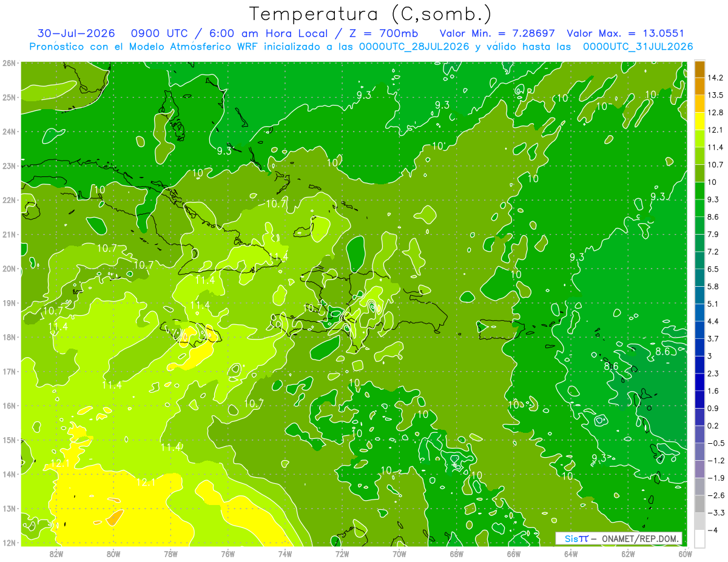Click the 14.2 value on the colour bar

tap(715, 78)
